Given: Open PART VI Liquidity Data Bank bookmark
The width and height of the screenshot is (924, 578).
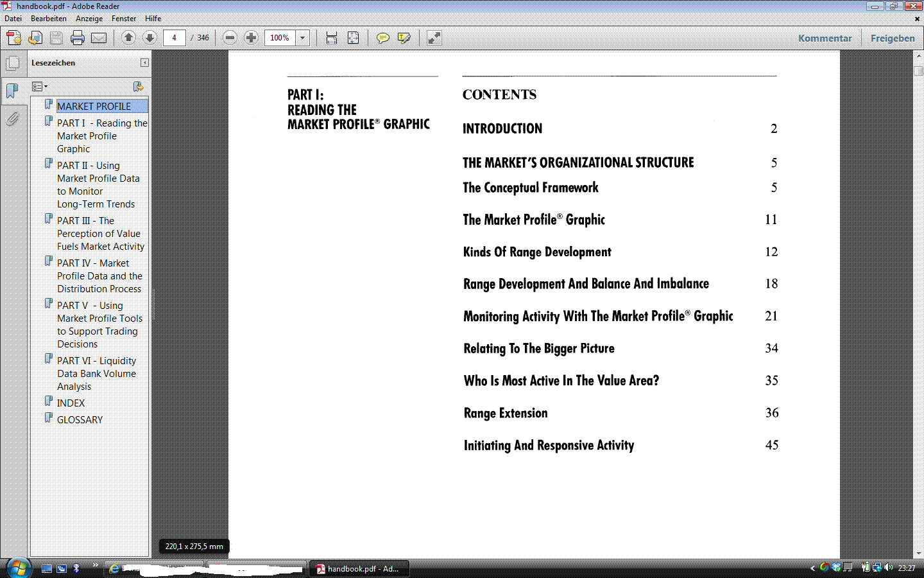Looking at the screenshot, I should (96, 374).
